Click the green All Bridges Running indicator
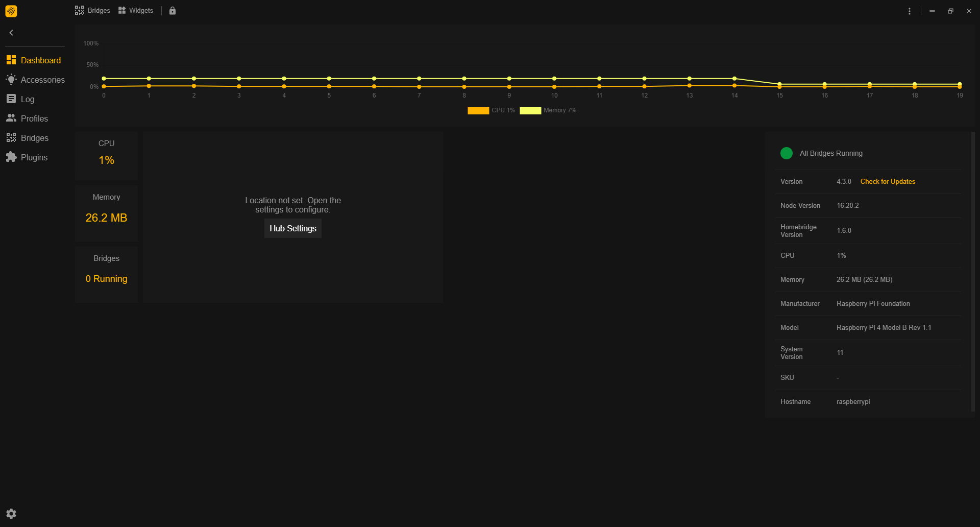This screenshot has width=980, height=527. click(787, 153)
